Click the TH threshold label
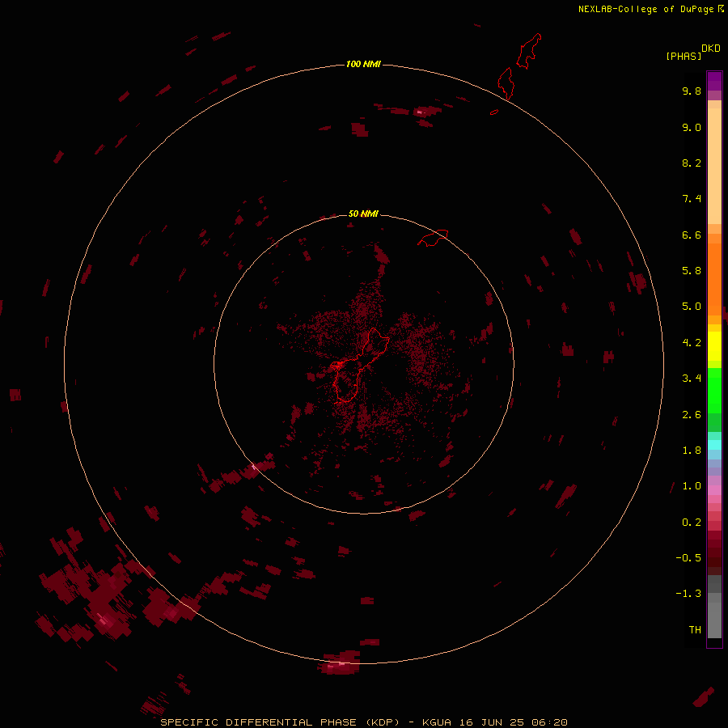 pos(695,630)
